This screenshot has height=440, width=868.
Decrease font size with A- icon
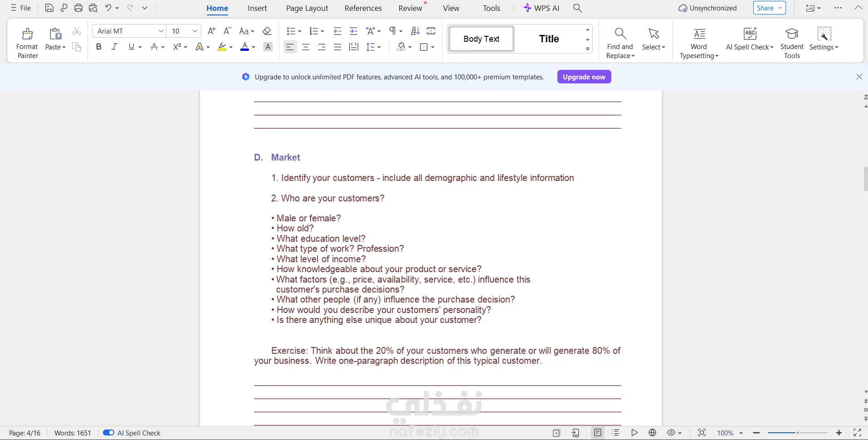[x=228, y=31]
